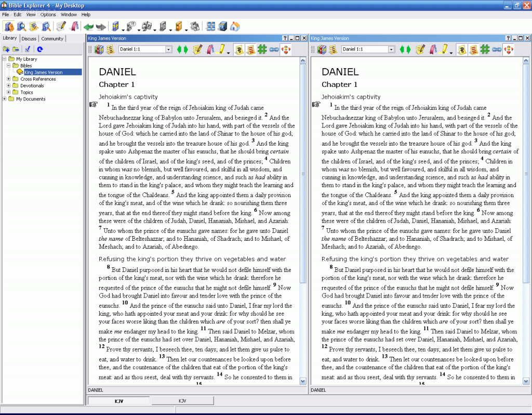
Task: Click the green arrows icon in left Bible pane
Action: 183,49
